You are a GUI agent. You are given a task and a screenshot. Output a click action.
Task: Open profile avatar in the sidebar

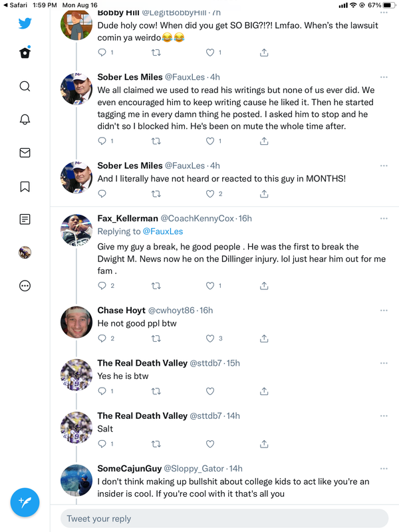[x=25, y=253]
